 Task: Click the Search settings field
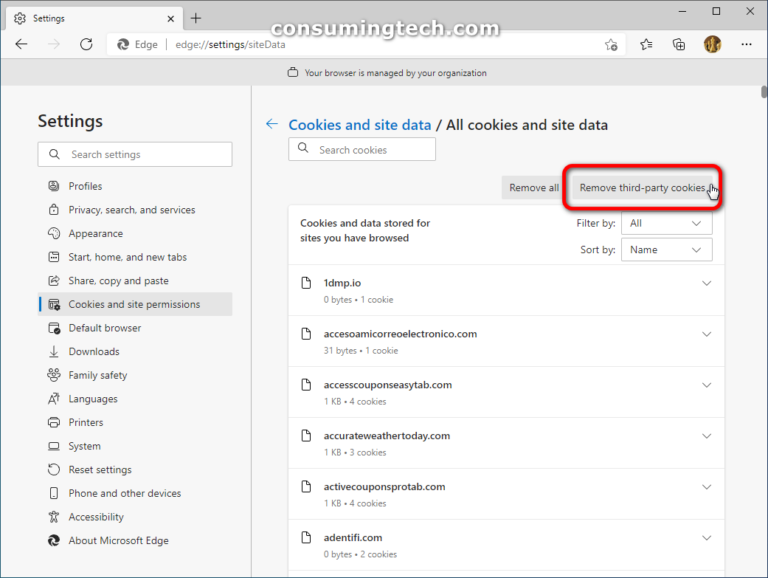coord(135,154)
